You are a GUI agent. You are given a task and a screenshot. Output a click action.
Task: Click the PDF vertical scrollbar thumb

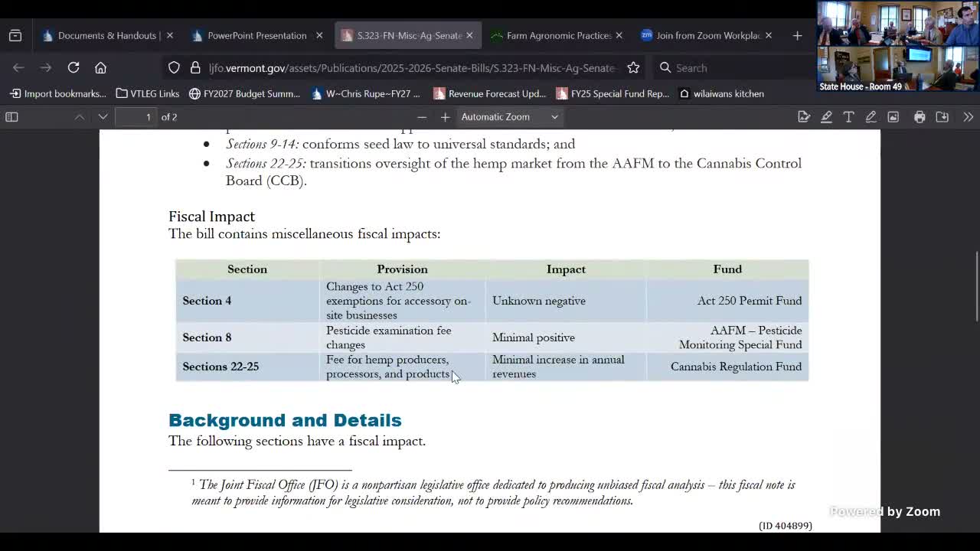coord(975,287)
